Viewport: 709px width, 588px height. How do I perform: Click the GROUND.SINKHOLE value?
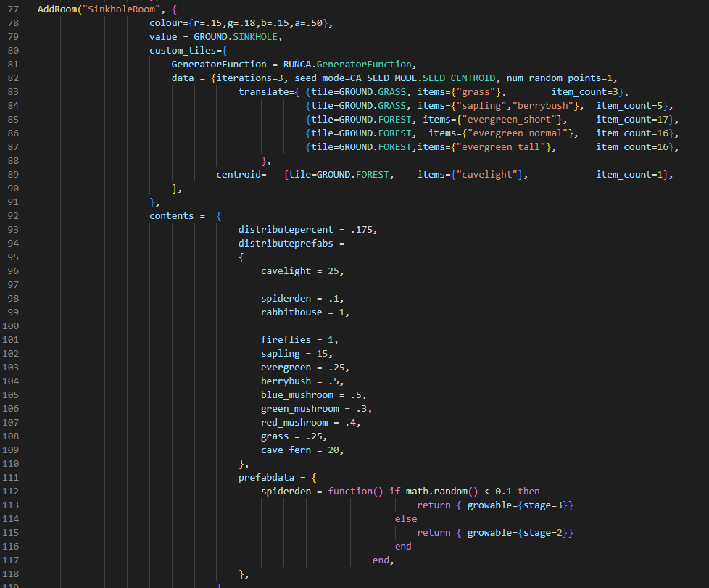pos(238,37)
